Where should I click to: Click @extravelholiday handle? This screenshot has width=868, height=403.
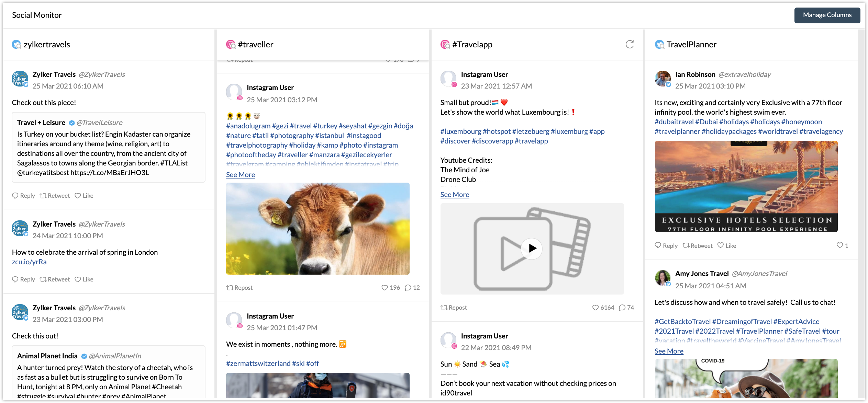(745, 74)
